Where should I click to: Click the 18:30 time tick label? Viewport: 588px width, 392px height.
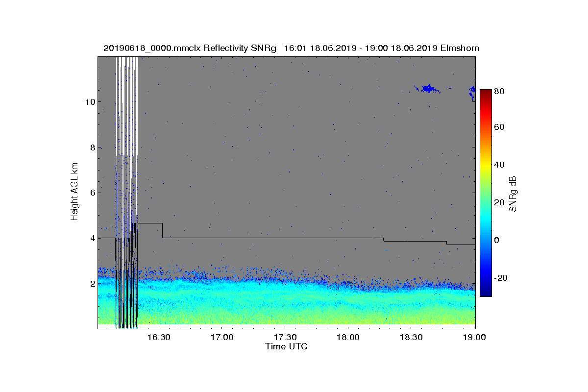411,337
